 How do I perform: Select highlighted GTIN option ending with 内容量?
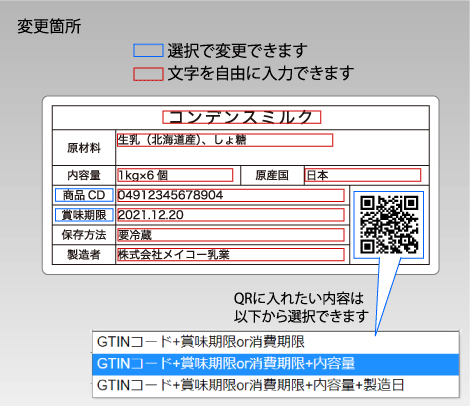point(276,364)
